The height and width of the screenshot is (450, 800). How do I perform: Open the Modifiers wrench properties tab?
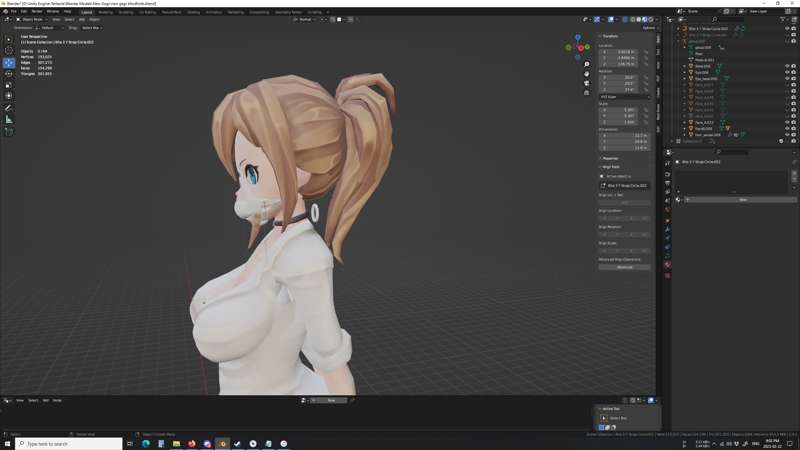tap(667, 230)
